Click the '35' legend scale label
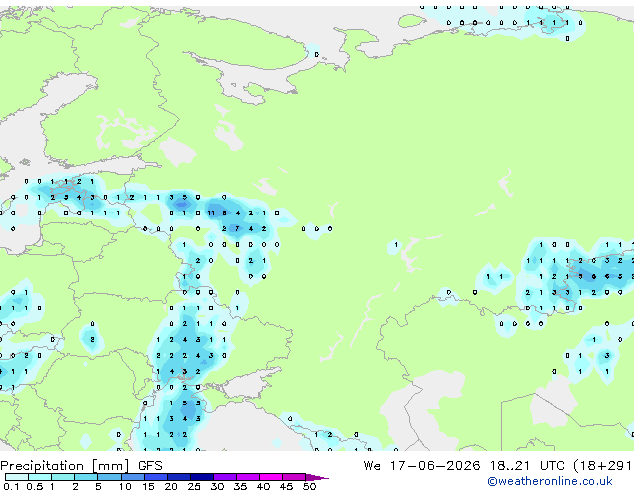 click(x=240, y=486)
